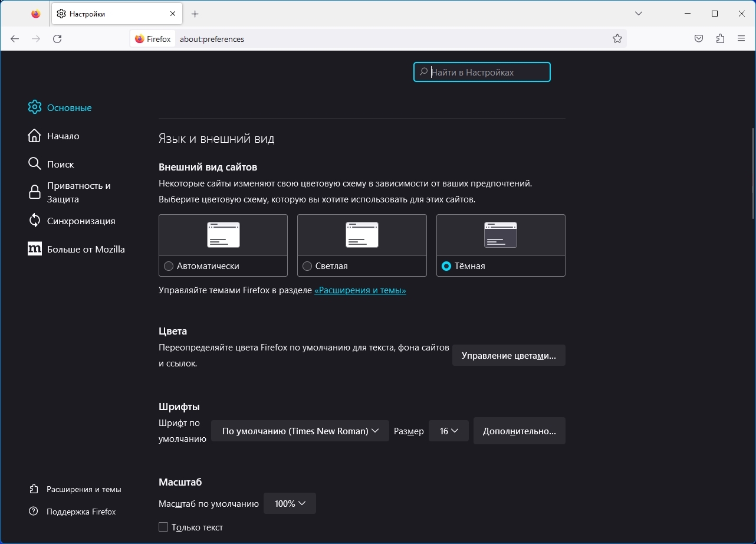The width and height of the screenshot is (756, 544).
Task: Open the Extensions puzzle icon
Action: [720, 39]
